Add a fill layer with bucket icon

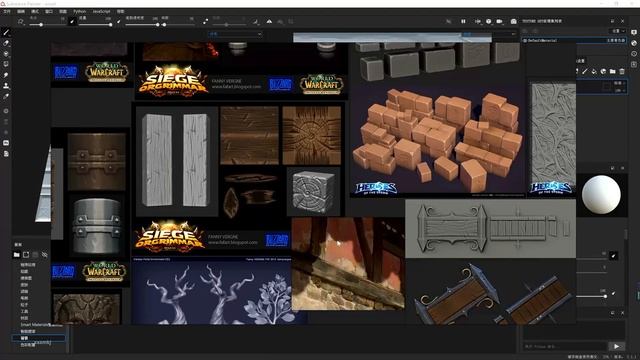click(x=594, y=71)
